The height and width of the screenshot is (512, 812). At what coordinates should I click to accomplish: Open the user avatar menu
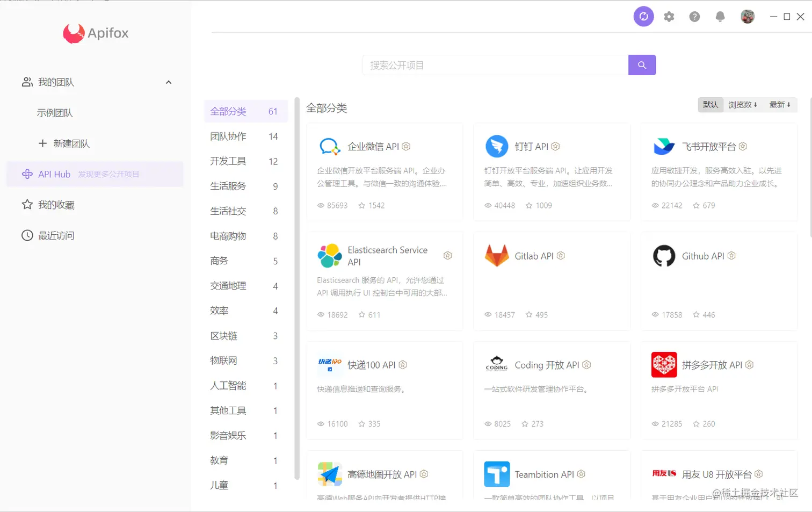pyautogui.click(x=747, y=17)
